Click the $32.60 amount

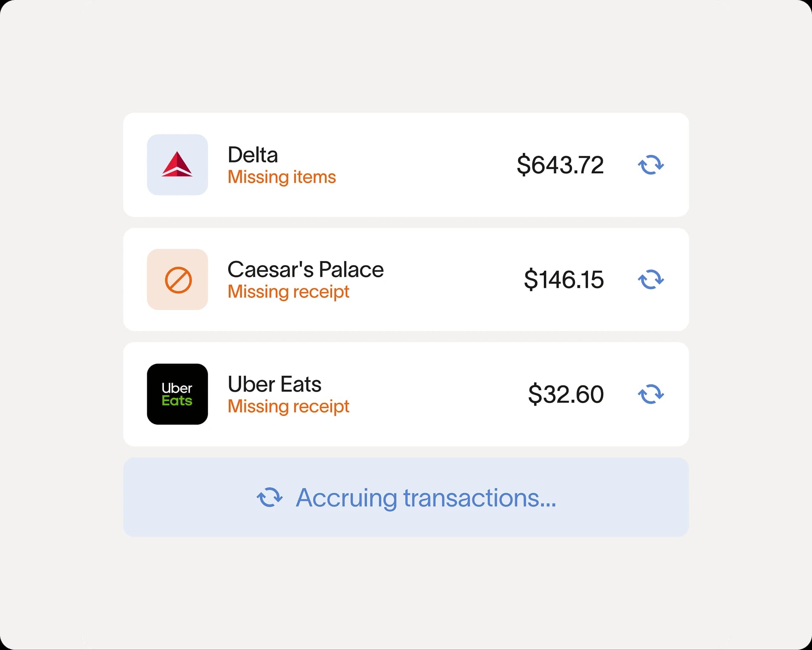565,394
